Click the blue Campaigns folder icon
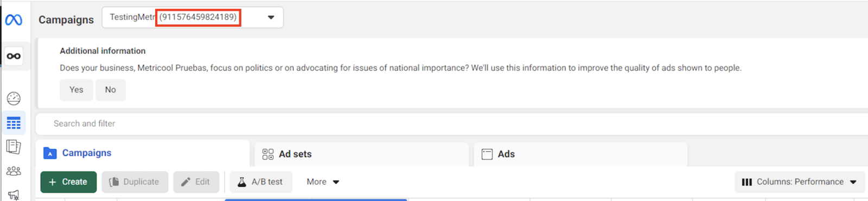This screenshot has width=868, height=201. [50, 153]
